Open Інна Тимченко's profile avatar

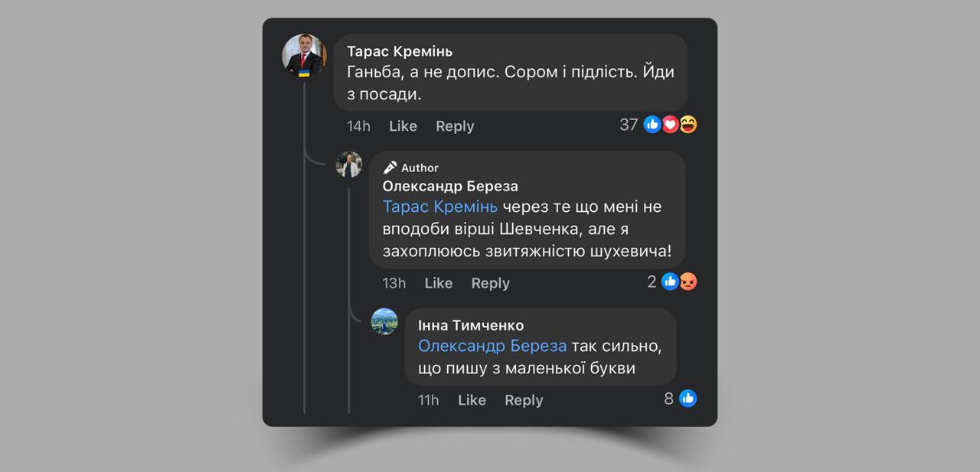point(384,321)
